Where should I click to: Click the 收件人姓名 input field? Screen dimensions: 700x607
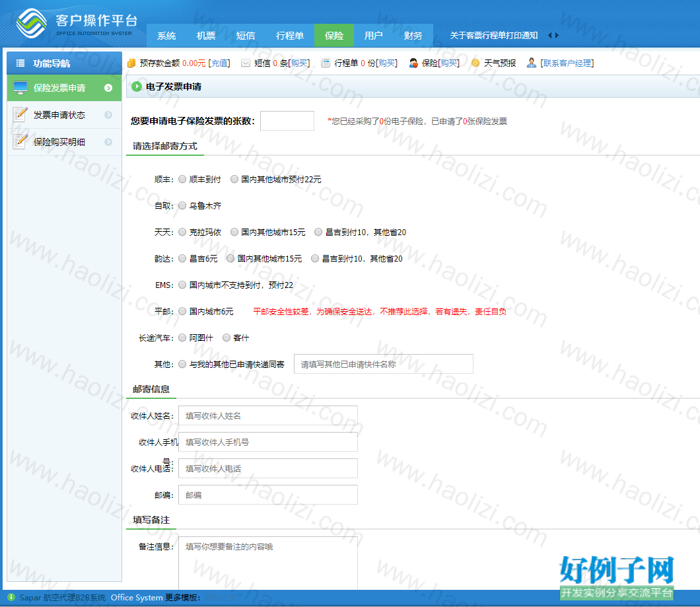268,415
